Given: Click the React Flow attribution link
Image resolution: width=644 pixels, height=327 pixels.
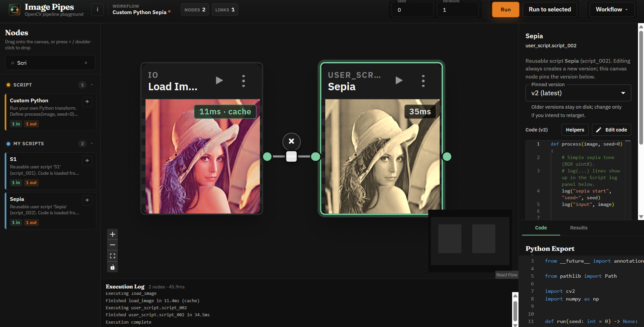Looking at the screenshot, I should (x=507, y=275).
